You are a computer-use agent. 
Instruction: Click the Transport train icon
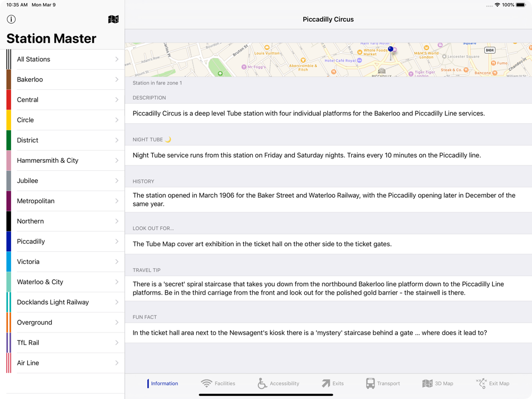[x=370, y=384]
